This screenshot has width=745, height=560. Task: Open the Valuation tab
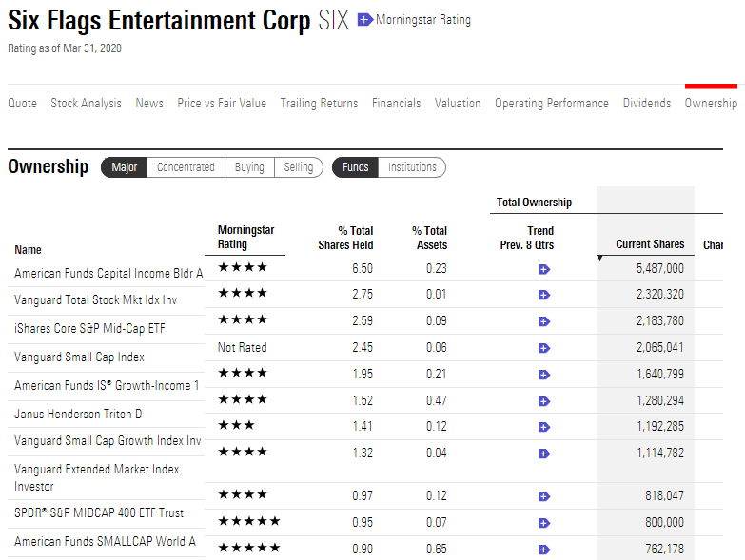458,103
